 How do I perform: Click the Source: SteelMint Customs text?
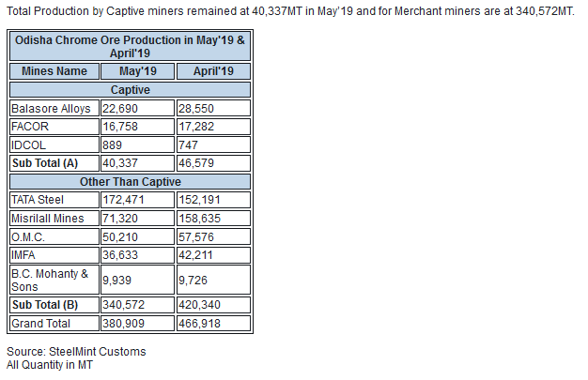76,352
